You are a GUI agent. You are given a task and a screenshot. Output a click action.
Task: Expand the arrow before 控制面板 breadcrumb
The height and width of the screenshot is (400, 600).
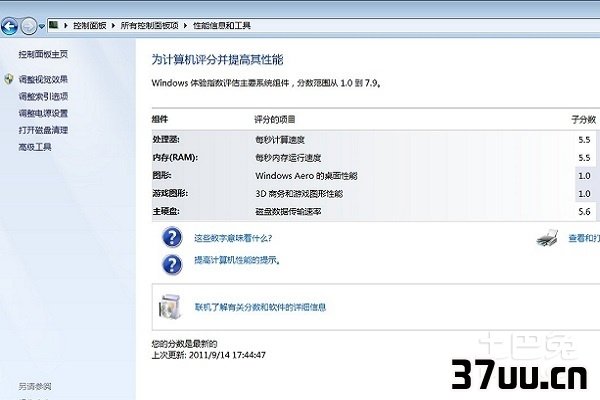click(65, 26)
